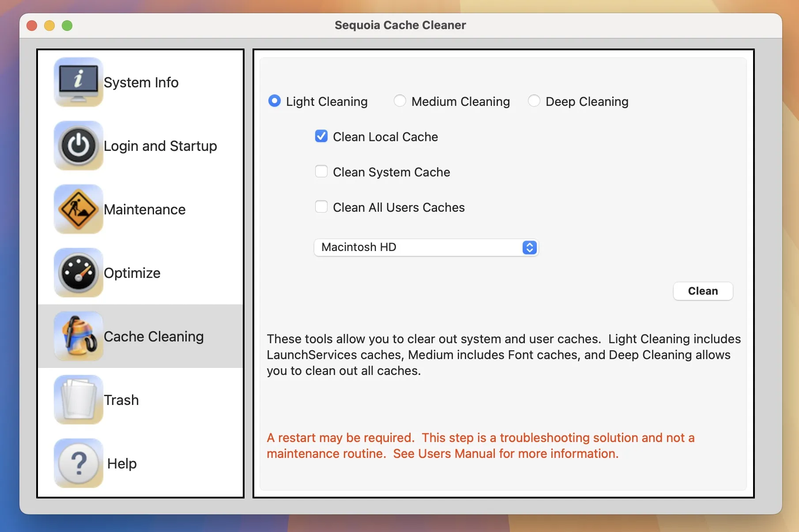The width and height of the screenshot is (799, 532).
Task: Click the description starting "These tools allow you"
Action: [504, 355]
